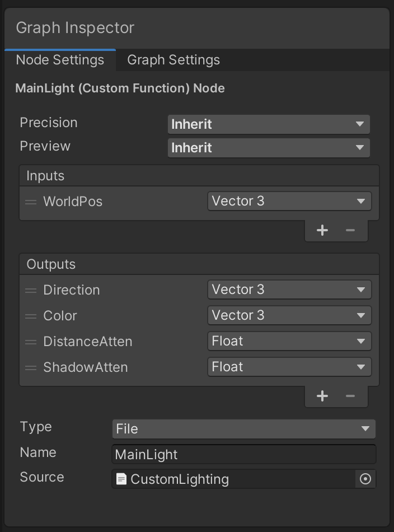Screen dimensions: 394x532
Task: Click the Outputs add (+) button
Action: pos(322,396)
